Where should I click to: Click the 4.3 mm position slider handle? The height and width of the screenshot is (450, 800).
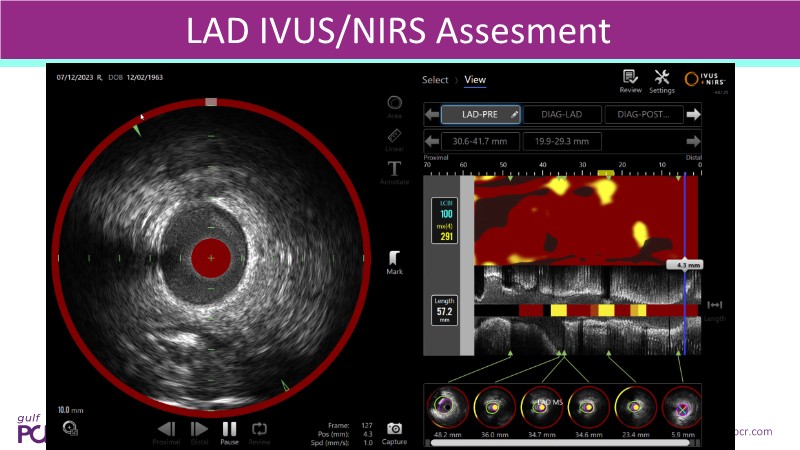(x=683, y=266)
